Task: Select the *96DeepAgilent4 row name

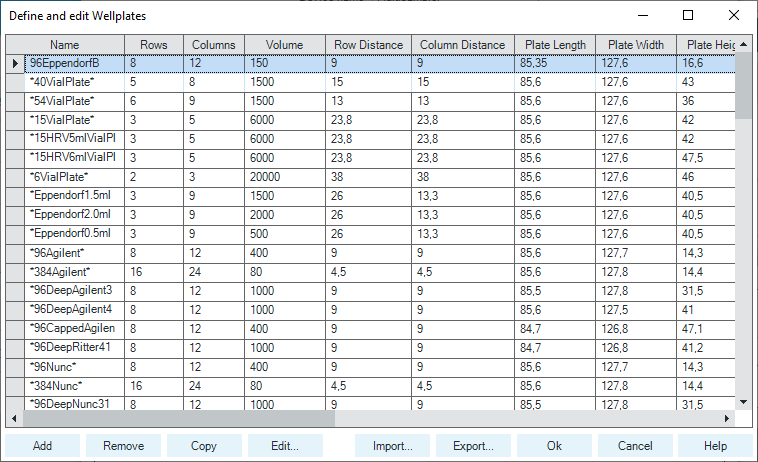Action: click(x=74, y=310)
